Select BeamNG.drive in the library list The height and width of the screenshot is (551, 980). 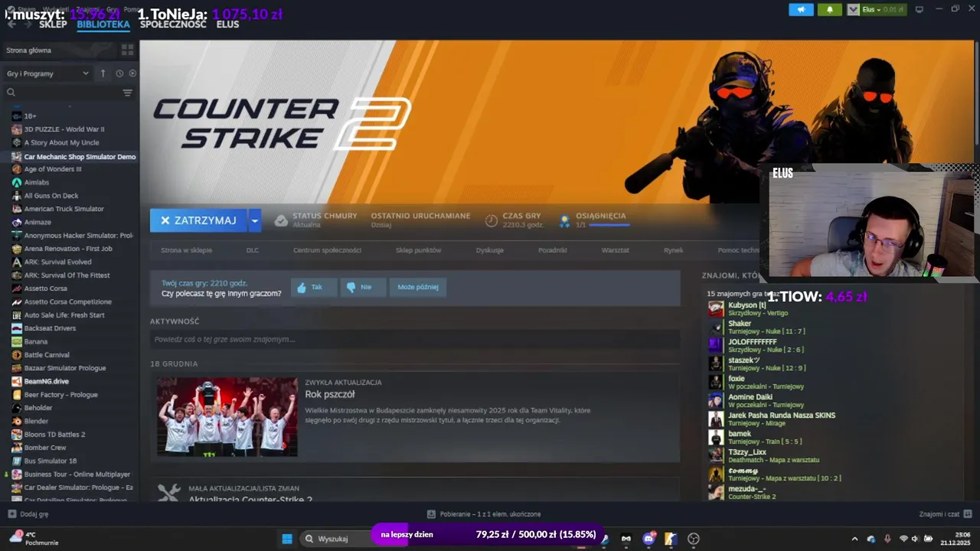pyautogui.click(x=46, y=381)
